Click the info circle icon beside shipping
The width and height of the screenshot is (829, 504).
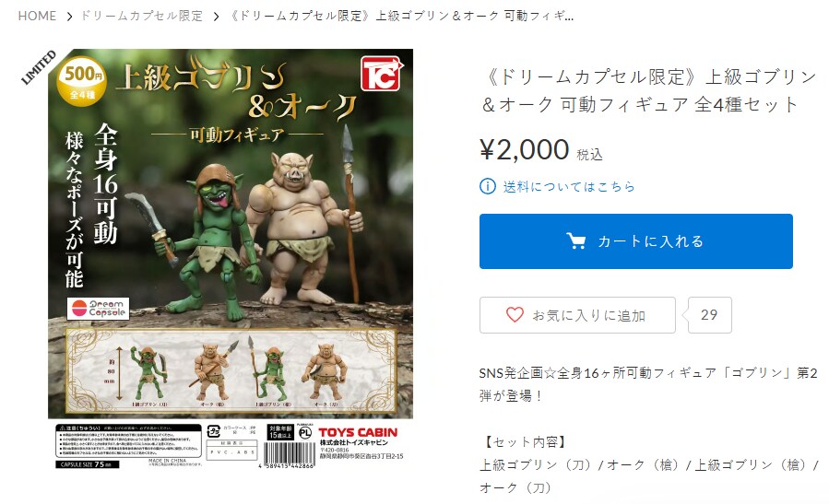click(488, 186)
